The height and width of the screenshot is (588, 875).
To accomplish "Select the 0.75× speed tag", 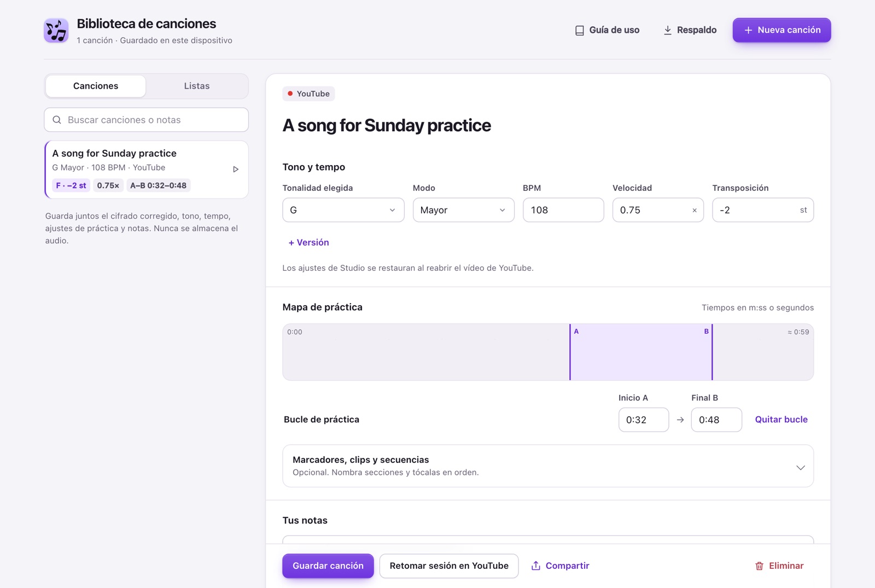I will click(108, 185).
